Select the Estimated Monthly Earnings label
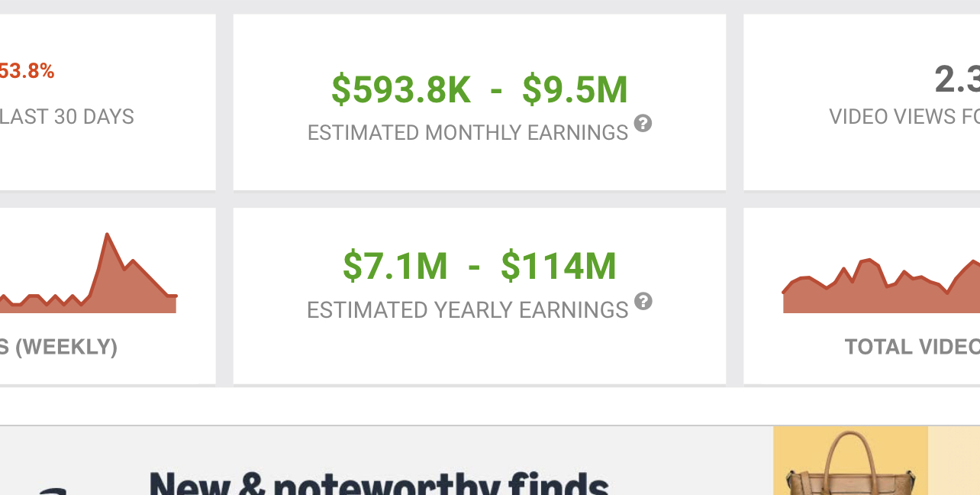The width and height of the screenshot is (980, 495). tap(468, 133)
